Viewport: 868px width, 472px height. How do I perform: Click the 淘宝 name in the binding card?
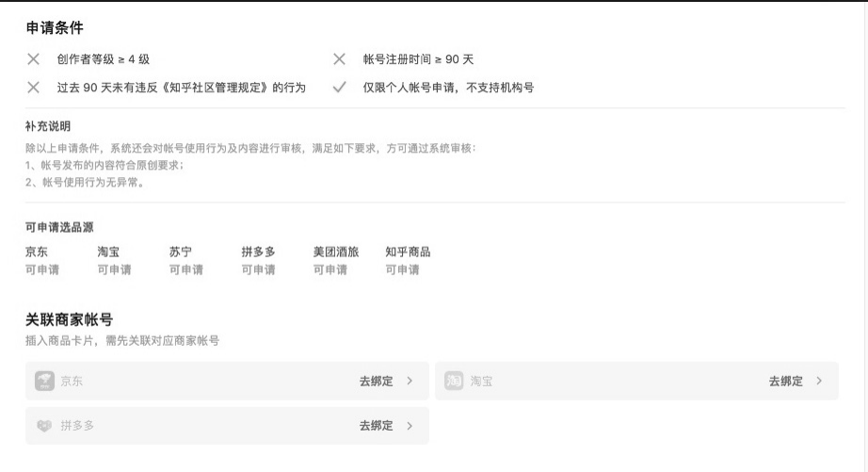tap(481, 382)
